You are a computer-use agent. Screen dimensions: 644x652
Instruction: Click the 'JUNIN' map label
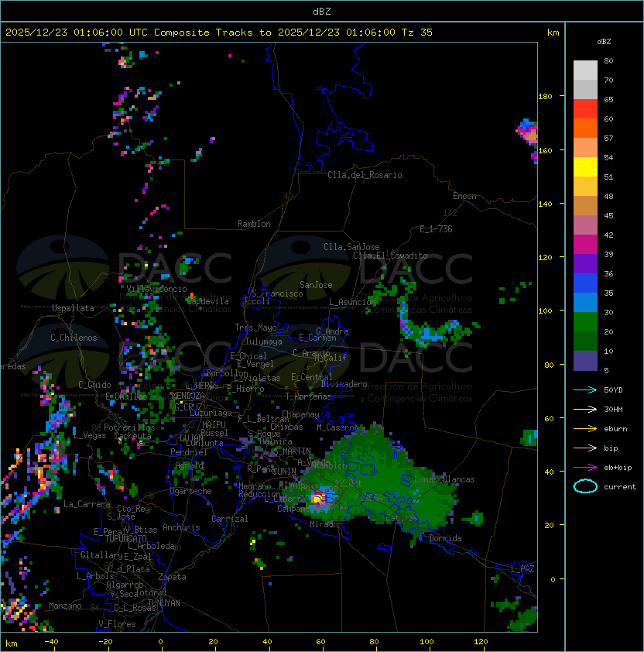[x=284, y=472]
